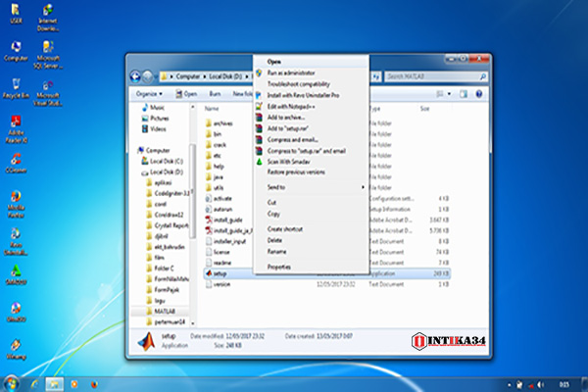
Task: Click the Burn toolbar button
Action: (x=215, y=94)
